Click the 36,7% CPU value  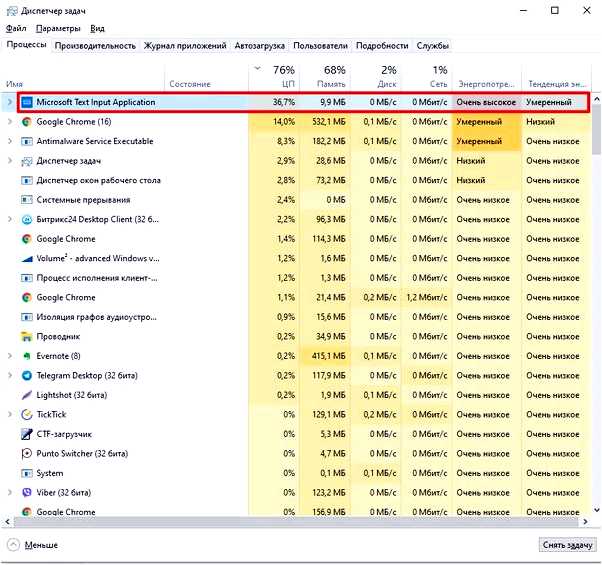284,102
